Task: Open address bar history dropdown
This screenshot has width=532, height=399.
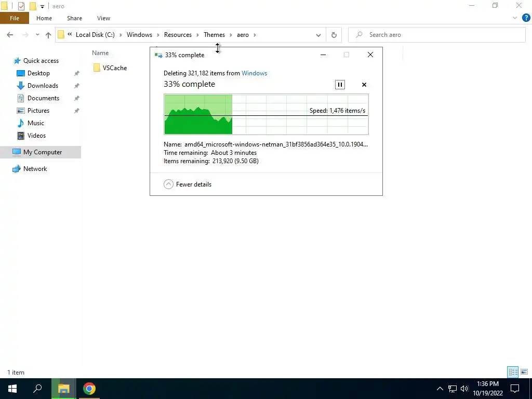Action: (x=318, y=35)
